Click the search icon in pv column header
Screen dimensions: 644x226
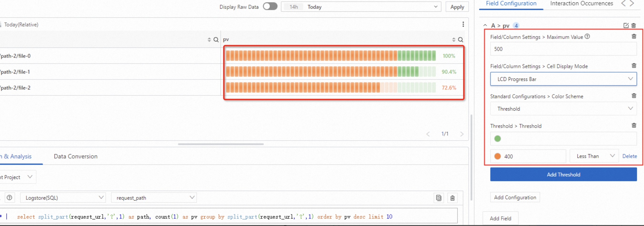460,40
